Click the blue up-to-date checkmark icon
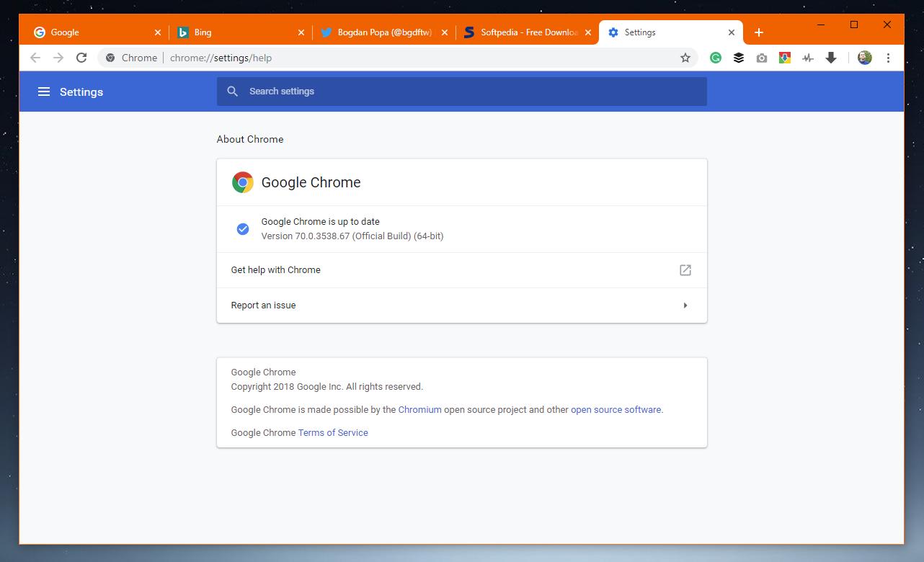Viewport: 924px width, 562px height. [x=243, y=229]
